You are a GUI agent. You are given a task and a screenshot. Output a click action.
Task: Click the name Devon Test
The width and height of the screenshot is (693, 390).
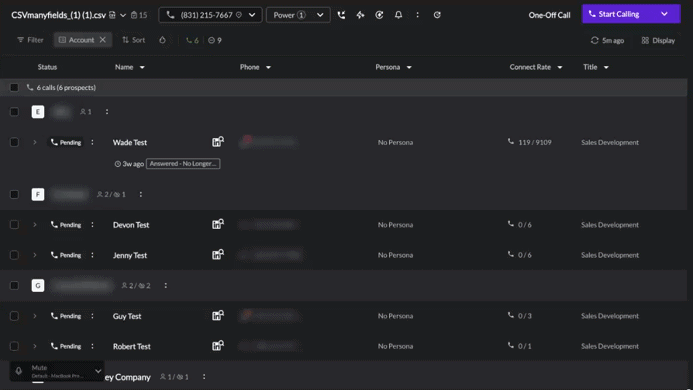coord(131,225)
